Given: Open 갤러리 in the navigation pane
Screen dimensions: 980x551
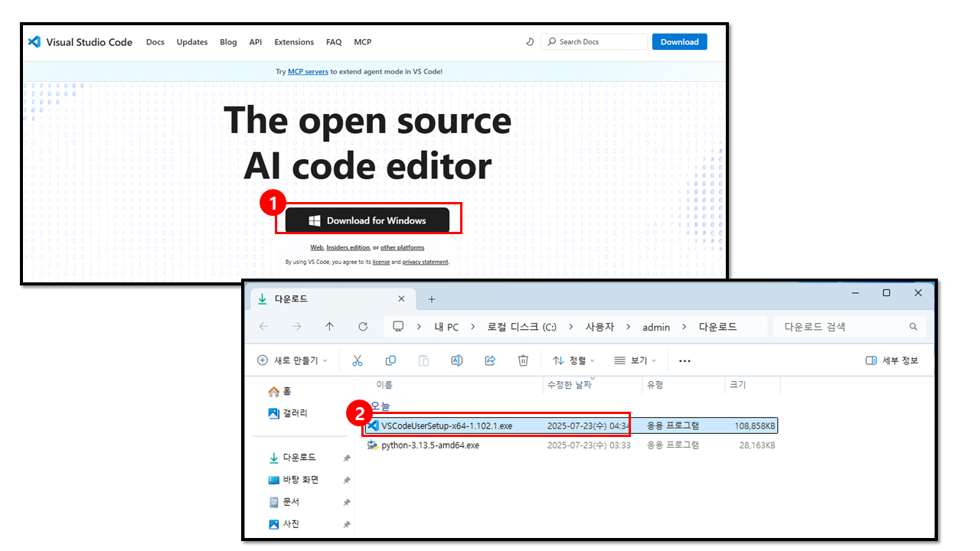Looking at the screenshot, I should [288, 413].
